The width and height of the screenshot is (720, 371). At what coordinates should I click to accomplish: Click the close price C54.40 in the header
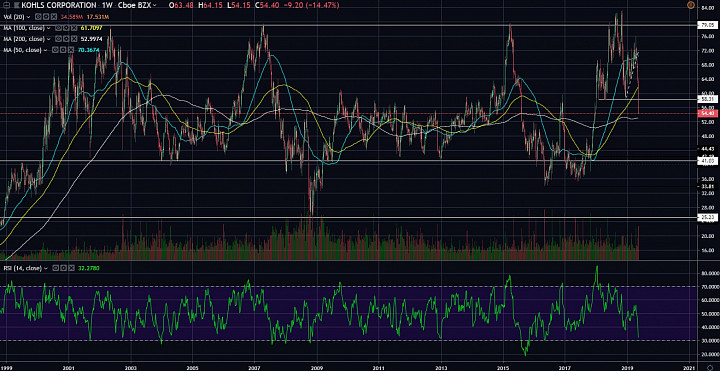tap(268, 5)
